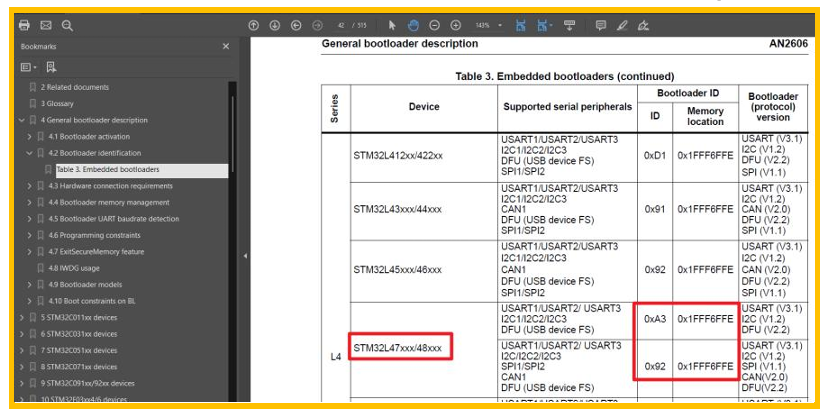Image resolution: width=825 pixels, height=414 pixels.
Task: Click the email envelope icon
Action: tap(46, 25)
